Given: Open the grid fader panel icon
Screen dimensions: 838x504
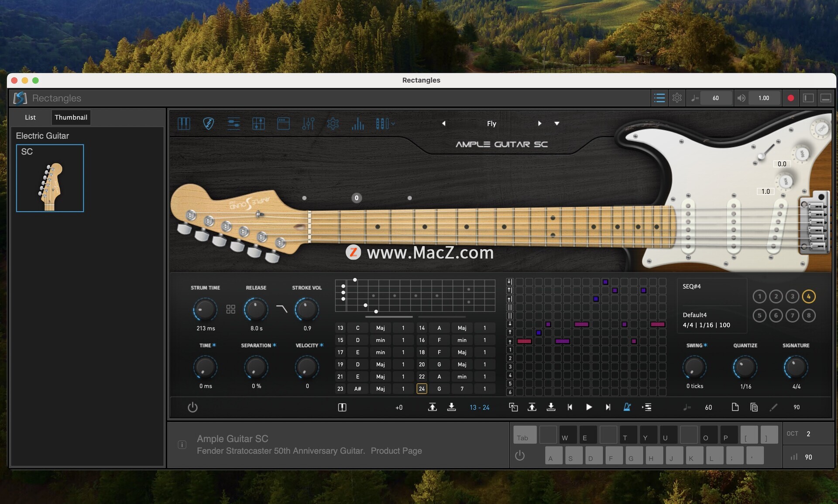Looking at the screenshot, I should pyautogui.click(x=258, y=124).
